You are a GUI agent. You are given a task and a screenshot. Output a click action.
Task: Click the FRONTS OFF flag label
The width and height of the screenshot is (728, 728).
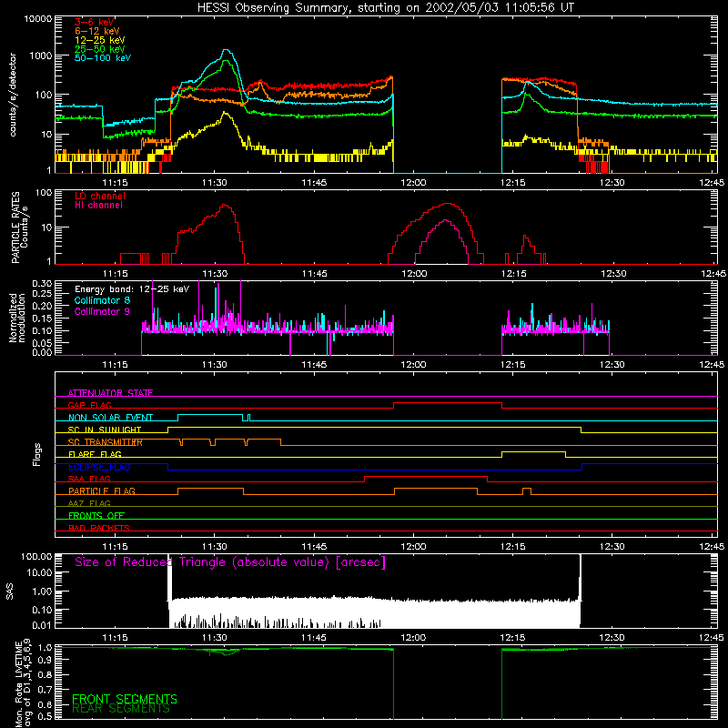tap(96, 516)
